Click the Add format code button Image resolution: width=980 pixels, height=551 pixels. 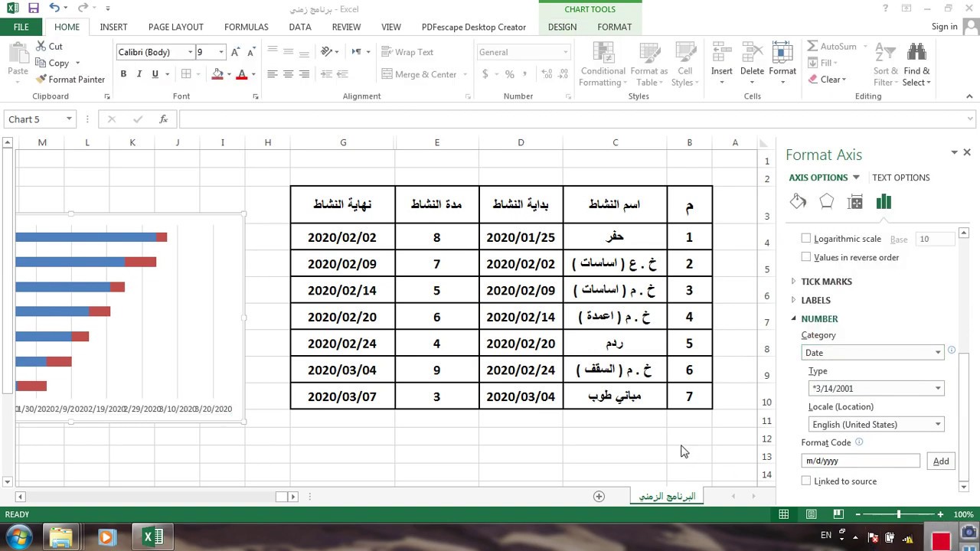pos(941,461)
